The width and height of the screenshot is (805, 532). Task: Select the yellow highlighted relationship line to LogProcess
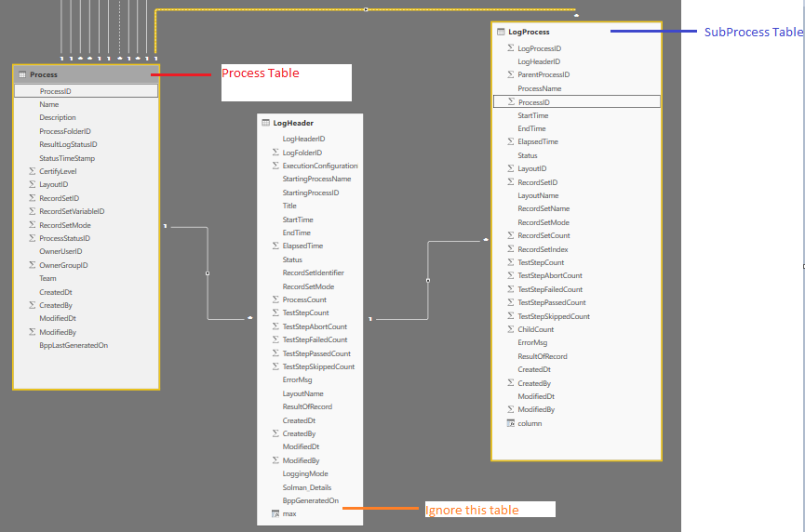coord(366,9)
